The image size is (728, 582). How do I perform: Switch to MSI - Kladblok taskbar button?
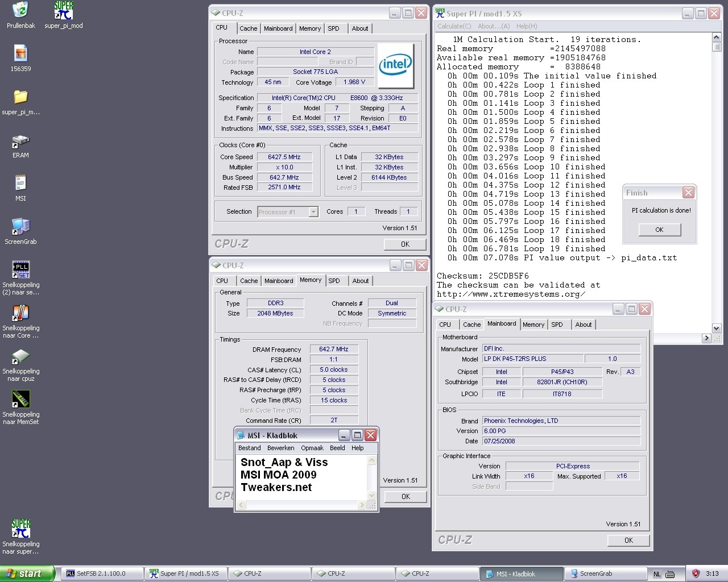coord(522,573)
